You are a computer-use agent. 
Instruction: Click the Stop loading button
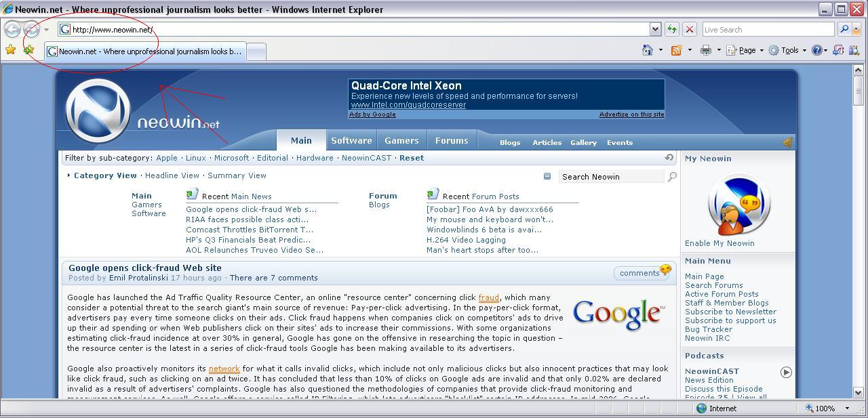click(x=690, y=30)
